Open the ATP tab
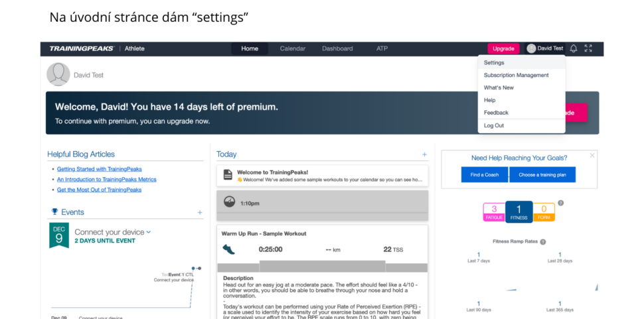The image size is (644, 319). tap(382, 48)
